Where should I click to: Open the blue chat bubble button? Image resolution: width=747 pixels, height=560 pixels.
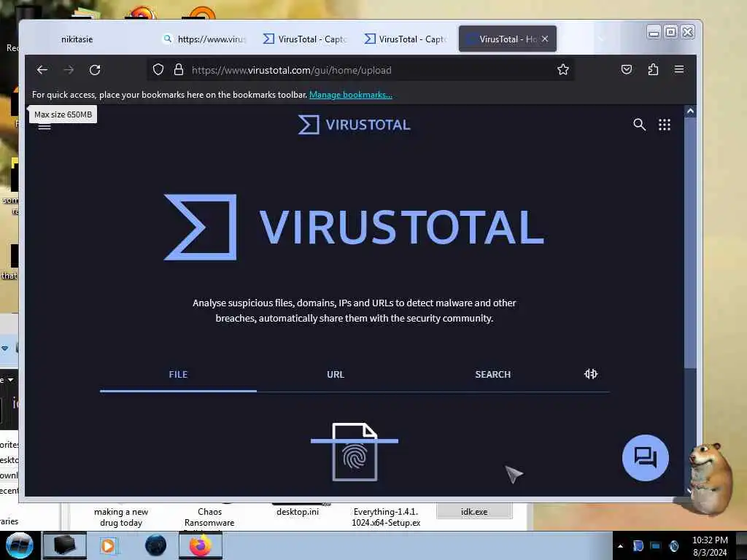(646, 458)
